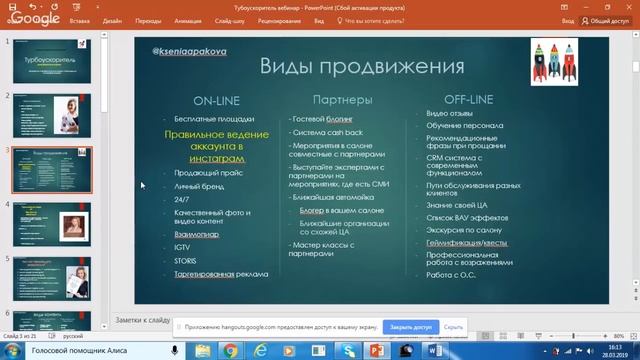Click the rockets picture on the slide
Viewport: 640px width, 360px height.
point(554,62)
